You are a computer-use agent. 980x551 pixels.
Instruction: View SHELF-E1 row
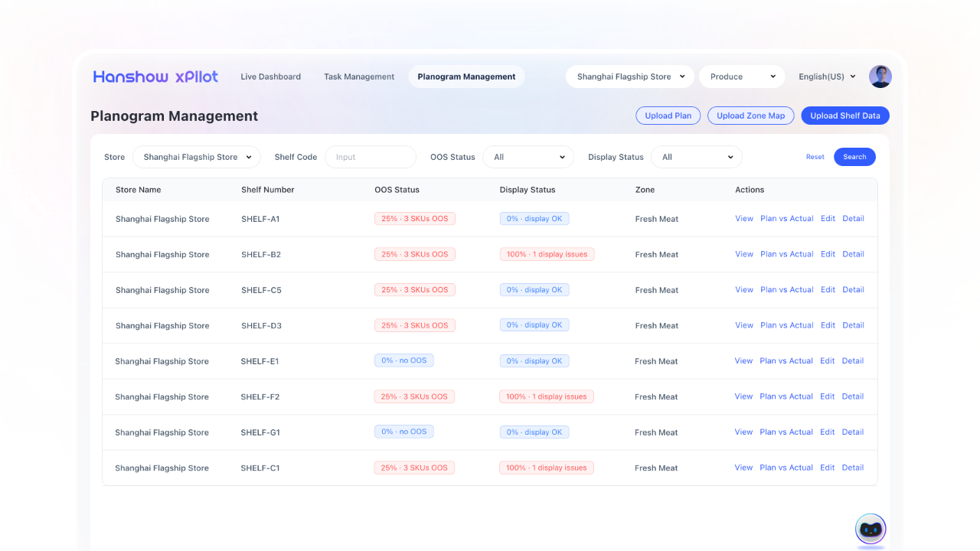pyautogui.click(x=743, y=361)
